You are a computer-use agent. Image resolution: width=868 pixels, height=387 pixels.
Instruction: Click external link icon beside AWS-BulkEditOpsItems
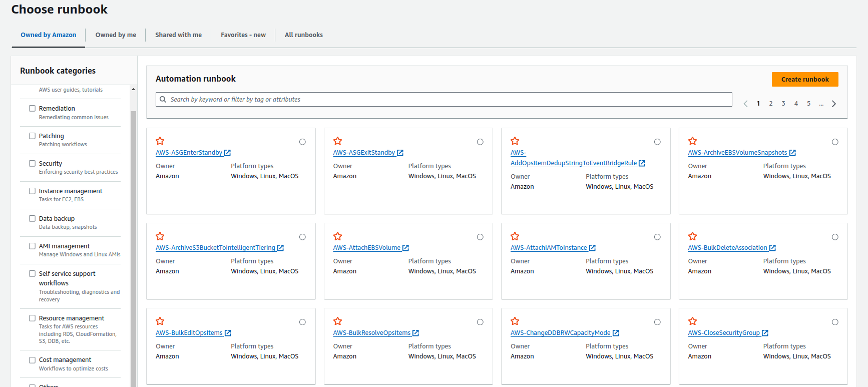tap(228, 333)
